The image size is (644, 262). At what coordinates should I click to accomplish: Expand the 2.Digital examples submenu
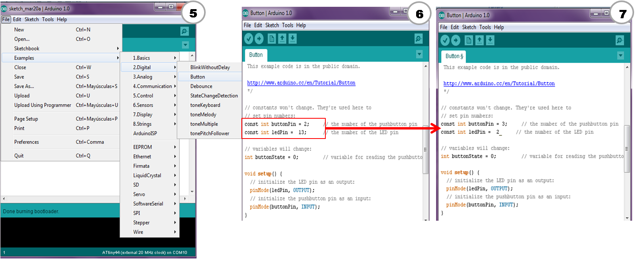(150, 67)
